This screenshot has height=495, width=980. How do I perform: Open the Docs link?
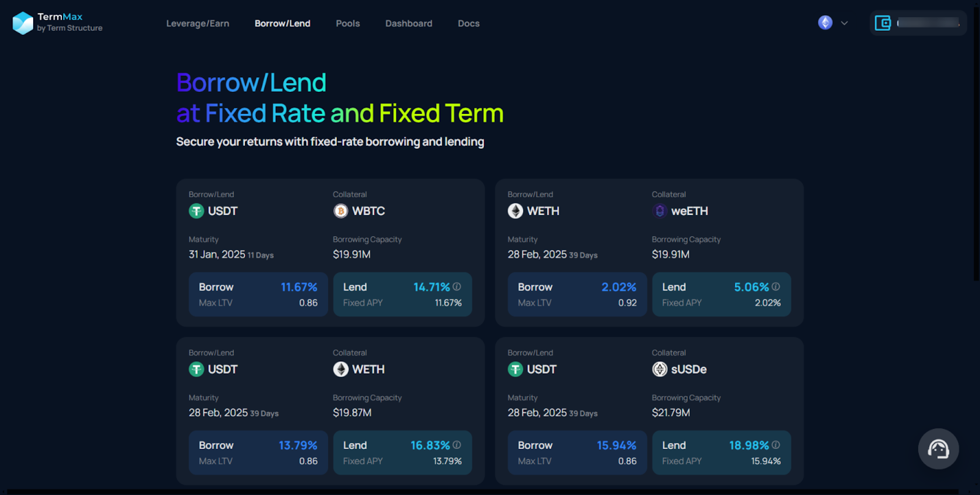click(469, 23)
